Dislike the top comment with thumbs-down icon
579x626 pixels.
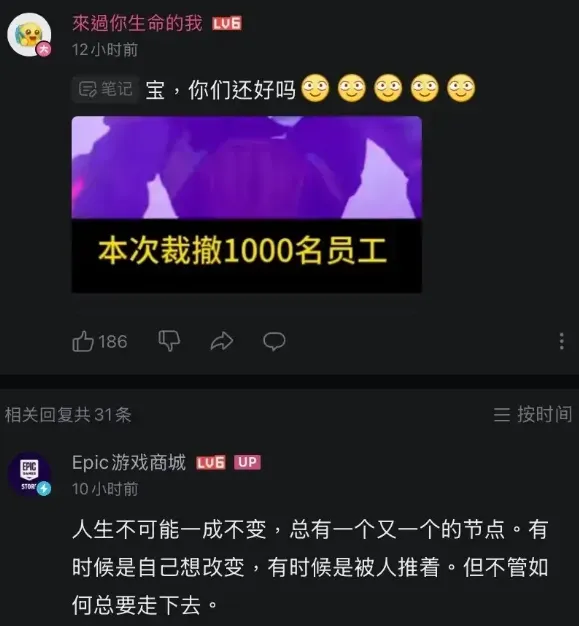[169, 341]
